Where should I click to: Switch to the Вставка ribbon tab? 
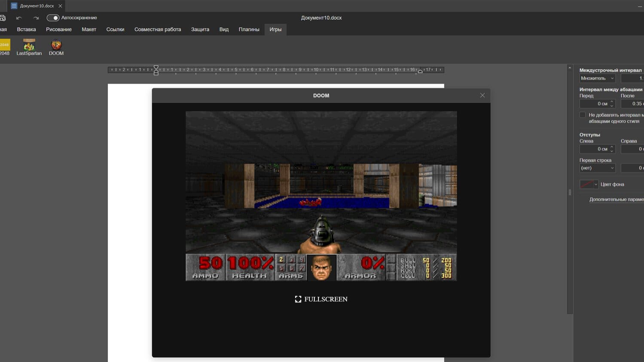coord(26,29)
